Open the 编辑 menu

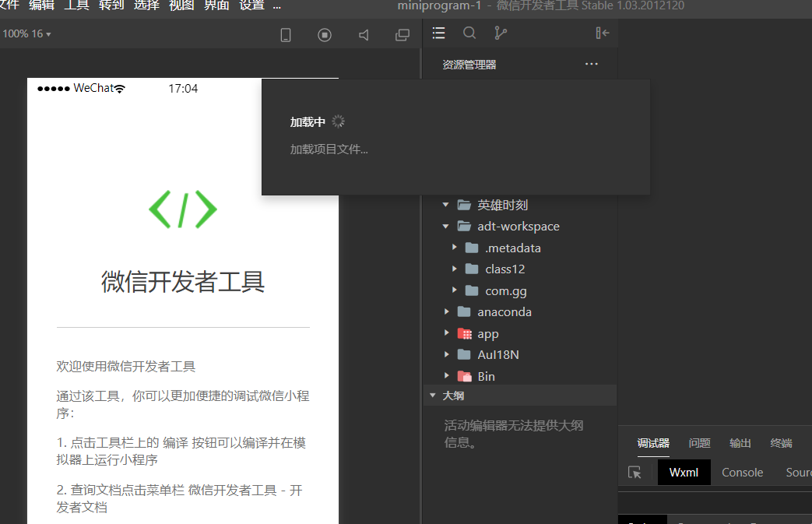[41, 5]
